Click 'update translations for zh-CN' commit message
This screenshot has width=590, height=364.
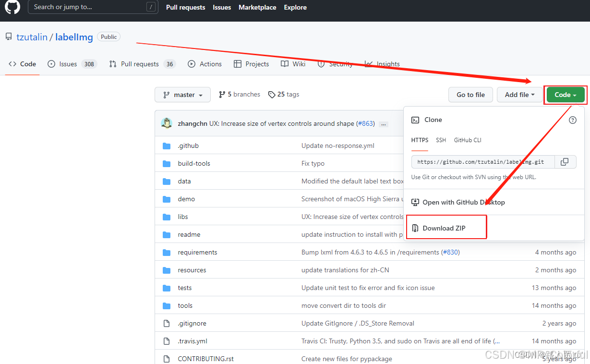(345, 270)
